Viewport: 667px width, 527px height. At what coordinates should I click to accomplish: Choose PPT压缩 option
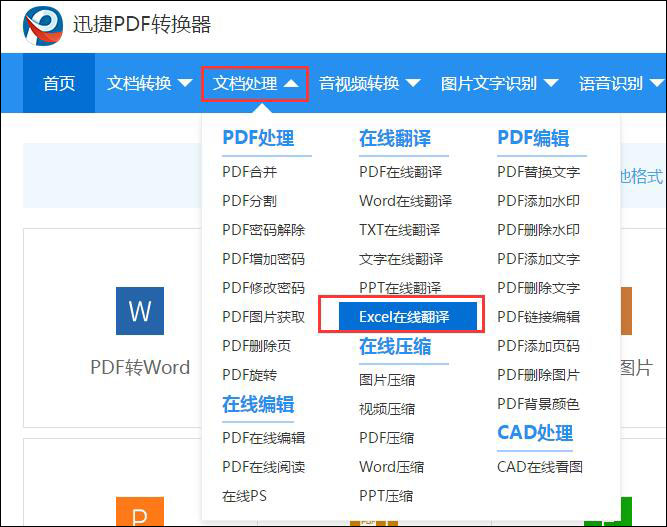[x=386, y=496]
